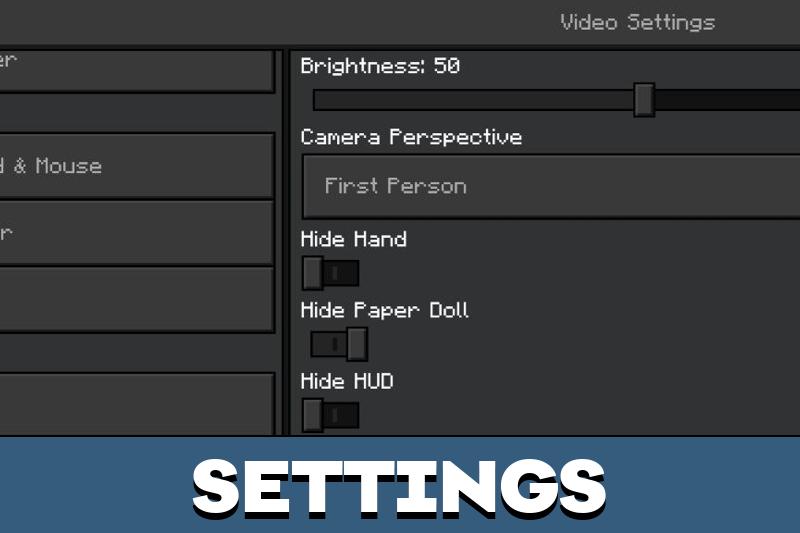Select the sidebar entry below Keyboard & Mouse
This screenshot has width=800, height=533.
point(136,233)
